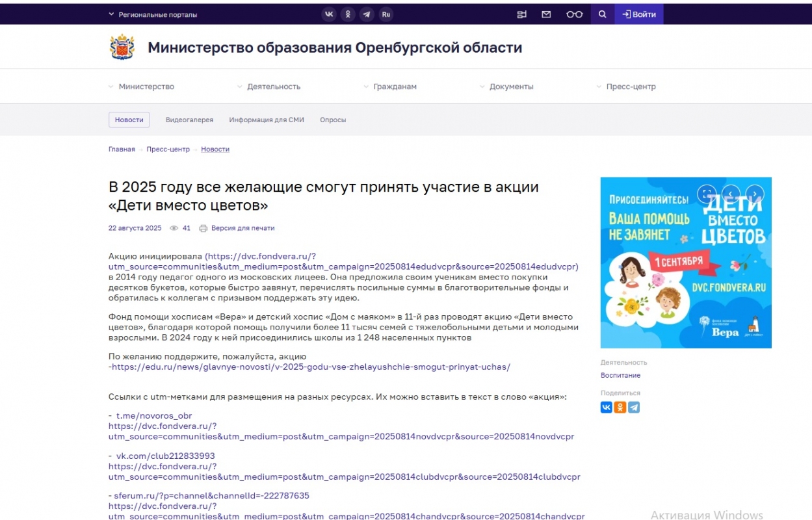Show next banner image with right arrow

click(754, 194)
